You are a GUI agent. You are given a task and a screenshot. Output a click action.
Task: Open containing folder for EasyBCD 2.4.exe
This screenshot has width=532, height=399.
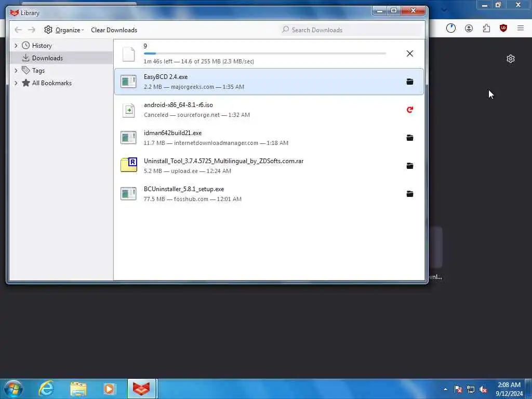coord(409,82)
